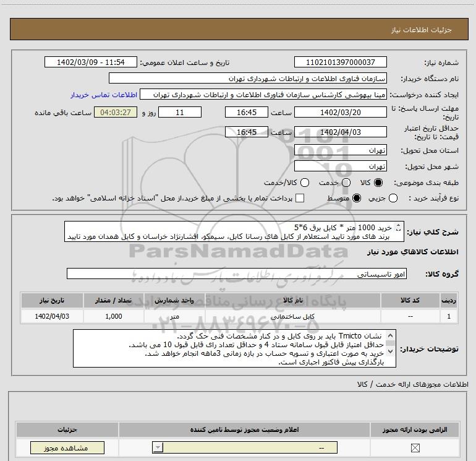Screen dimensions: 476x461
Task: Click response deadline time 16:45 field
Action: tap(247, 112)
